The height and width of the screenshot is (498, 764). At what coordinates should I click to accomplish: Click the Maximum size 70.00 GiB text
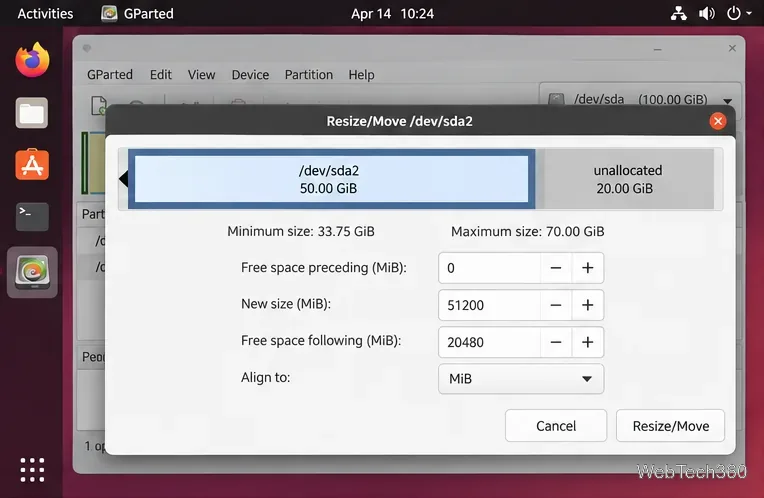click(528, 231)
